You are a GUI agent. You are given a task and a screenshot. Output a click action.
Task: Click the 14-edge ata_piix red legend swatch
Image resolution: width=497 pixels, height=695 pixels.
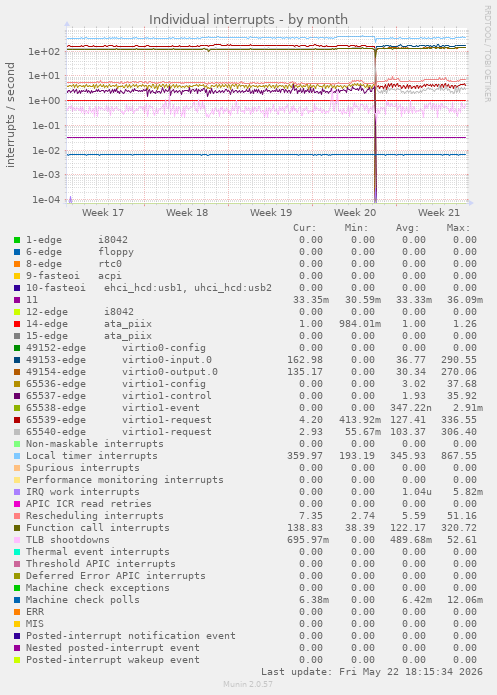pyautogui.click(x=17, y=324)
